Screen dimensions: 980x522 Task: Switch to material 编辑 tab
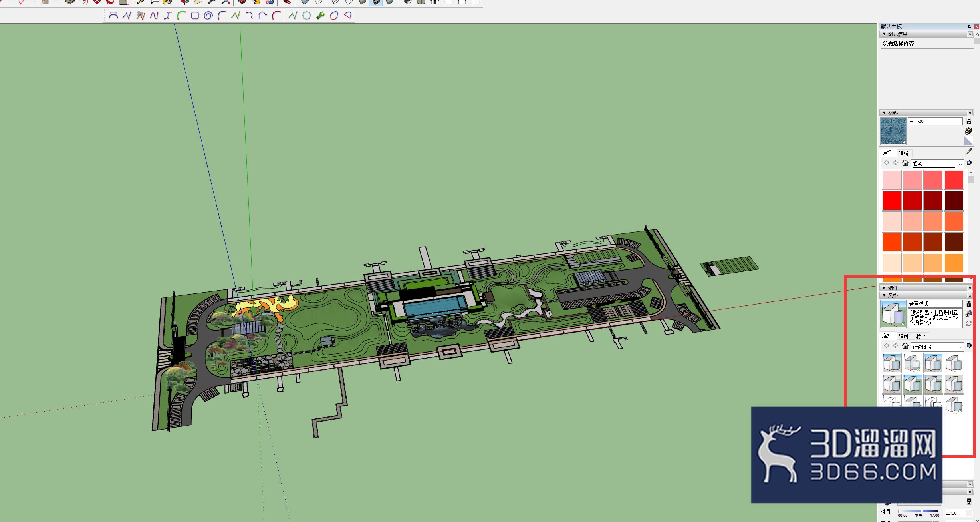tap(903, 153)
